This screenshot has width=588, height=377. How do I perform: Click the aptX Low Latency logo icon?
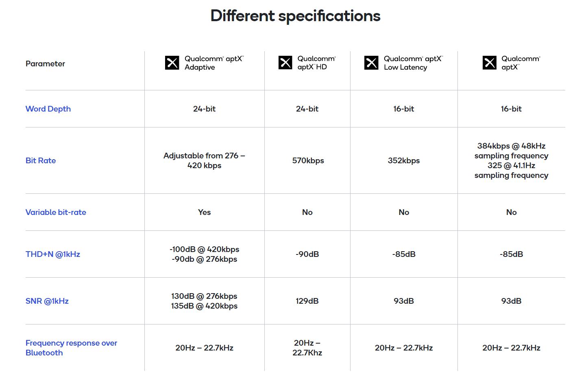(x=371, y=63)
